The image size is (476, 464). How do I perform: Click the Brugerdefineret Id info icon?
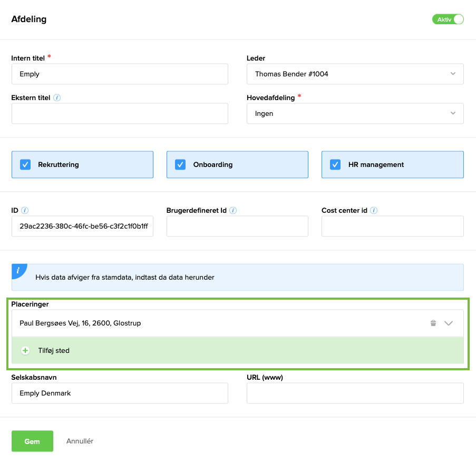(233, 210)
